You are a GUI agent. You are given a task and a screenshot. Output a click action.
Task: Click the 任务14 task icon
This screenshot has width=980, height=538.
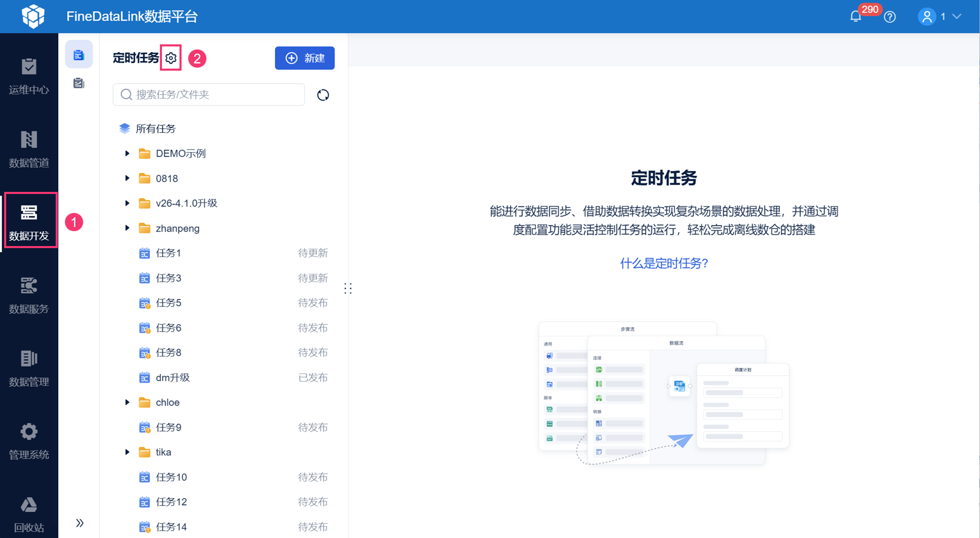[144, 527]
